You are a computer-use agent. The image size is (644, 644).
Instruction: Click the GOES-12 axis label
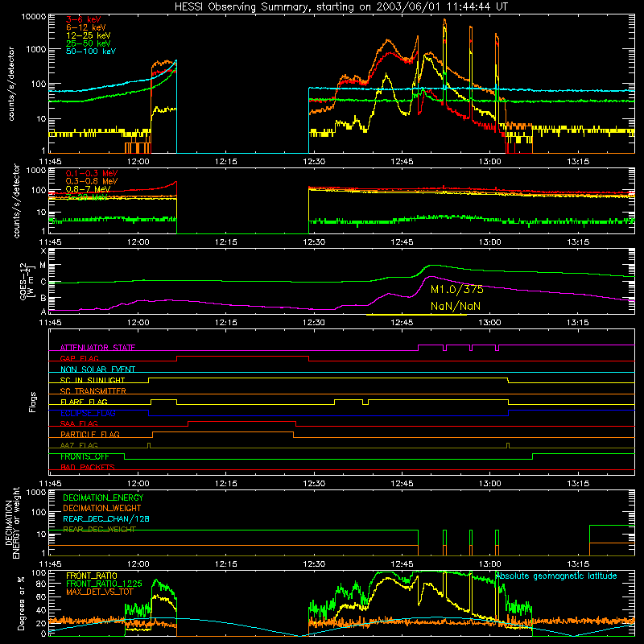pyautogui.click(x=27, y=281)
